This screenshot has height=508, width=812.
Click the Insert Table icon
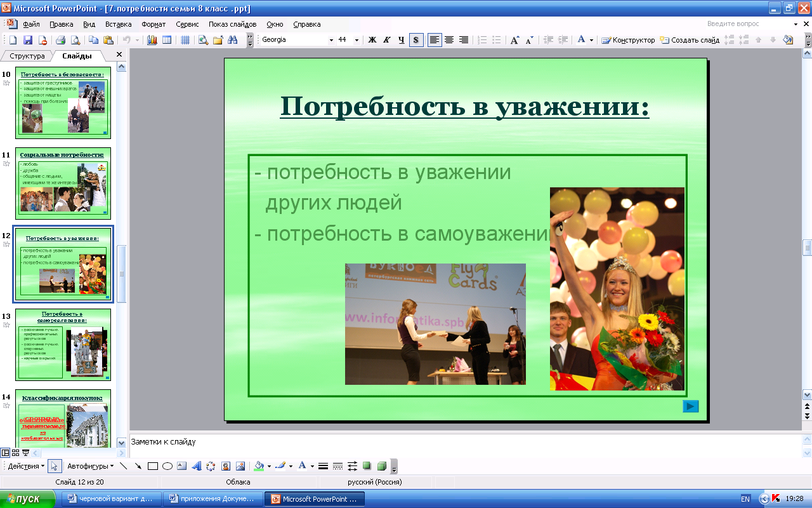[167, 40]
